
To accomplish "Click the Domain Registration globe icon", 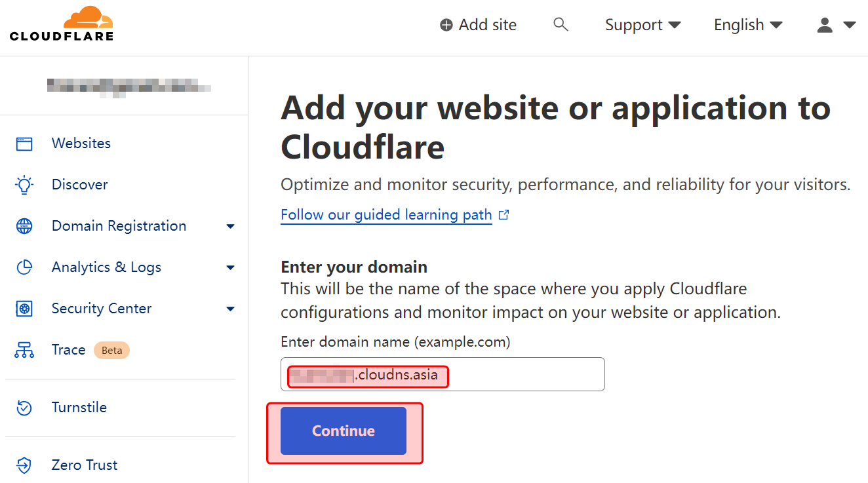I will pyautogui.click(x=24, y=226).
